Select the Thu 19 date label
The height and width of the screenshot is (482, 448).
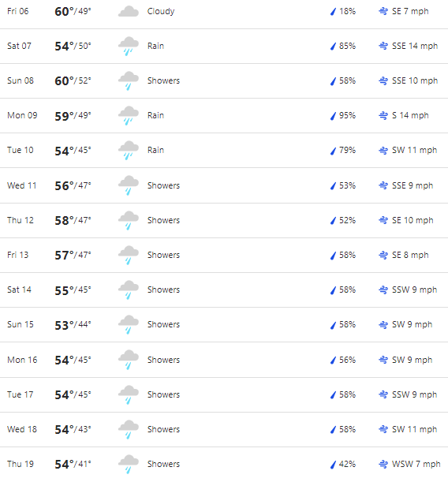coord(21,464)
